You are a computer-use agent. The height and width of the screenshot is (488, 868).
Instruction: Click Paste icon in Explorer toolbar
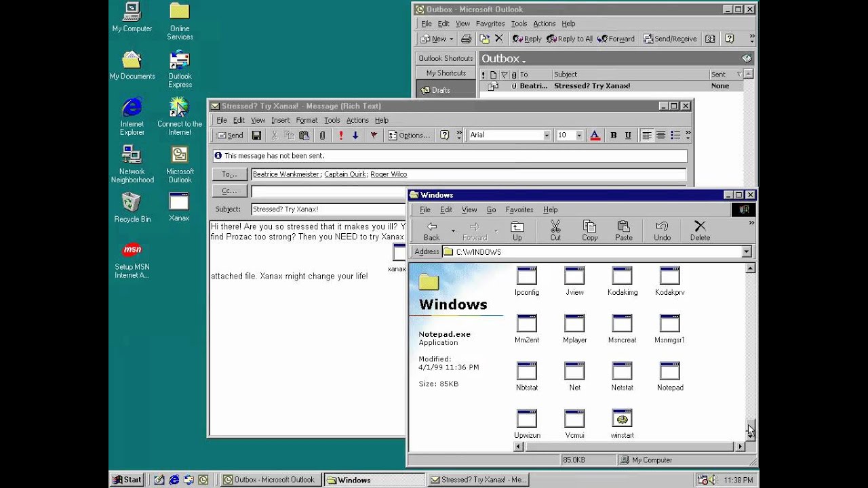pyautogui.click(x=624, y=231)
